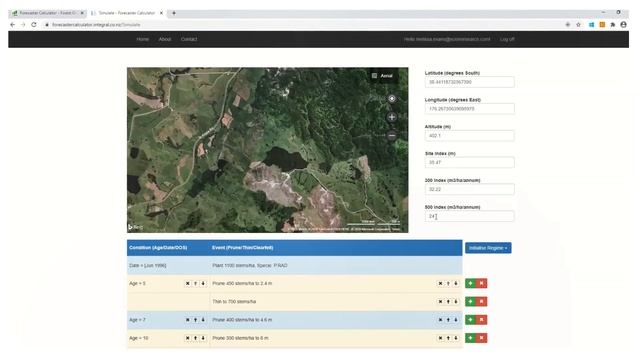Click green add button on Thin to 700 row
640x360 pixels.
point(471,302)
